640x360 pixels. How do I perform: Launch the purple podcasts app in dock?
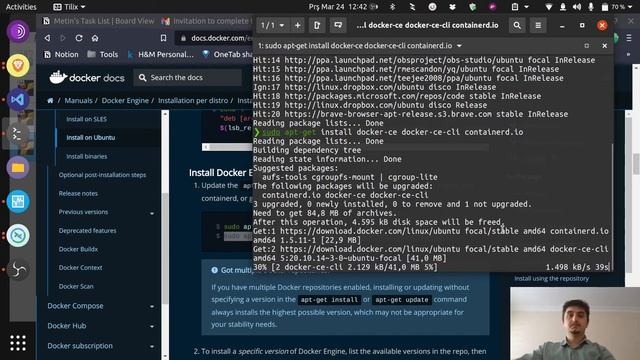pos(18,31)
